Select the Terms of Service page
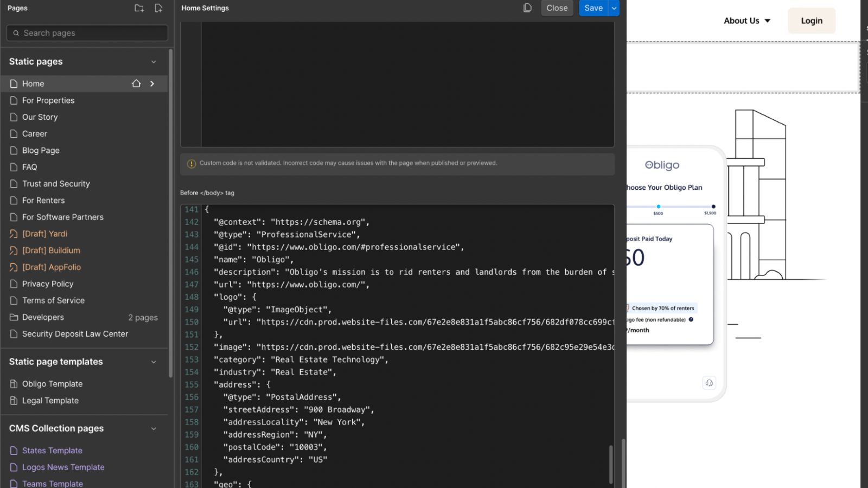 [84, 300]
